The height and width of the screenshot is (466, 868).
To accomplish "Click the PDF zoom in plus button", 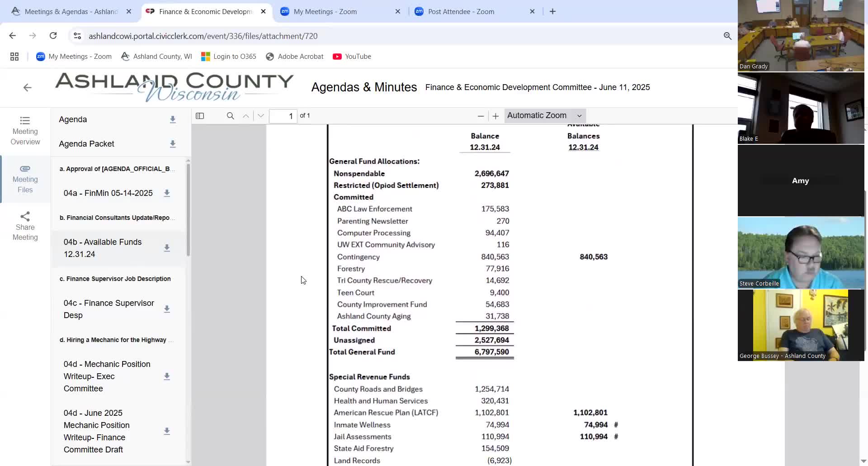I will click(x=495, y=116).
